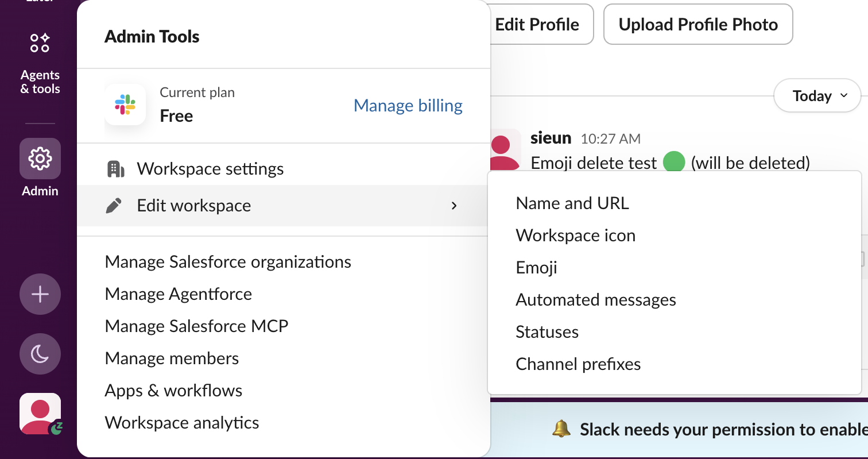Click the Upload Profile Photo button
Image resolution: width=868 pixels, height=459 pixels.
pyautogui.click(x=698, y=24)
